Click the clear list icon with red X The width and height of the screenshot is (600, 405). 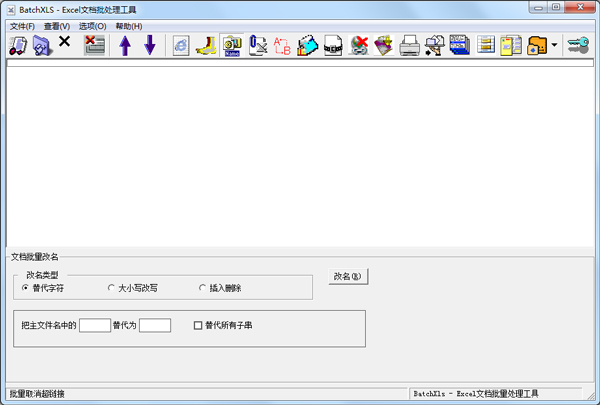95,45
